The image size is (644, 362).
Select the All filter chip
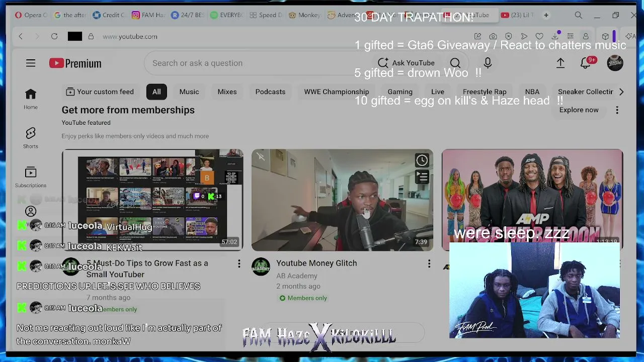coord(156,92)
